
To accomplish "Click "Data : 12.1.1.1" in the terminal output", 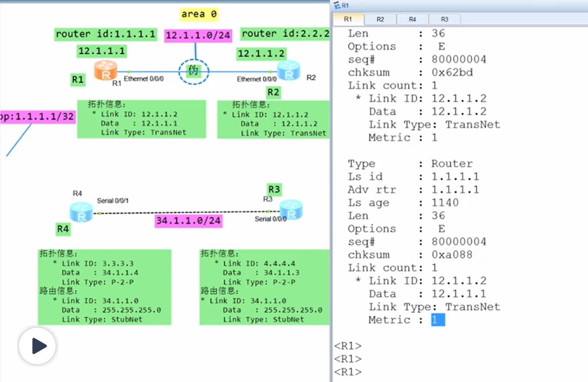I will (428, 294).
